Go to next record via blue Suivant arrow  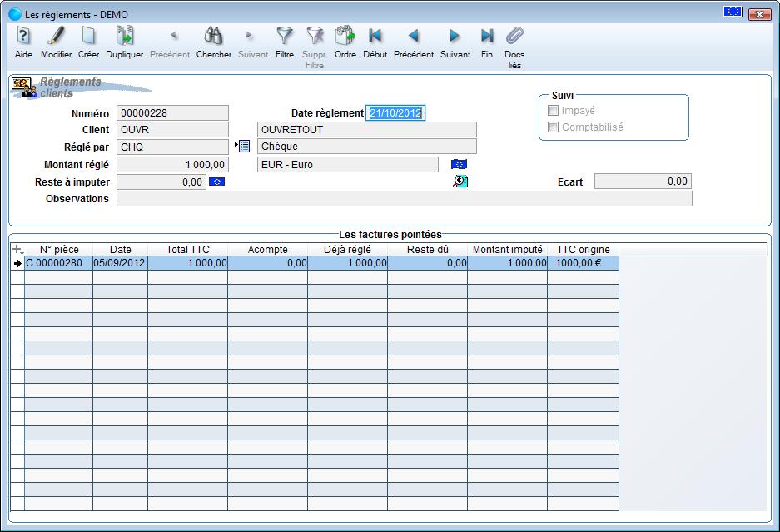coord(455,36)
